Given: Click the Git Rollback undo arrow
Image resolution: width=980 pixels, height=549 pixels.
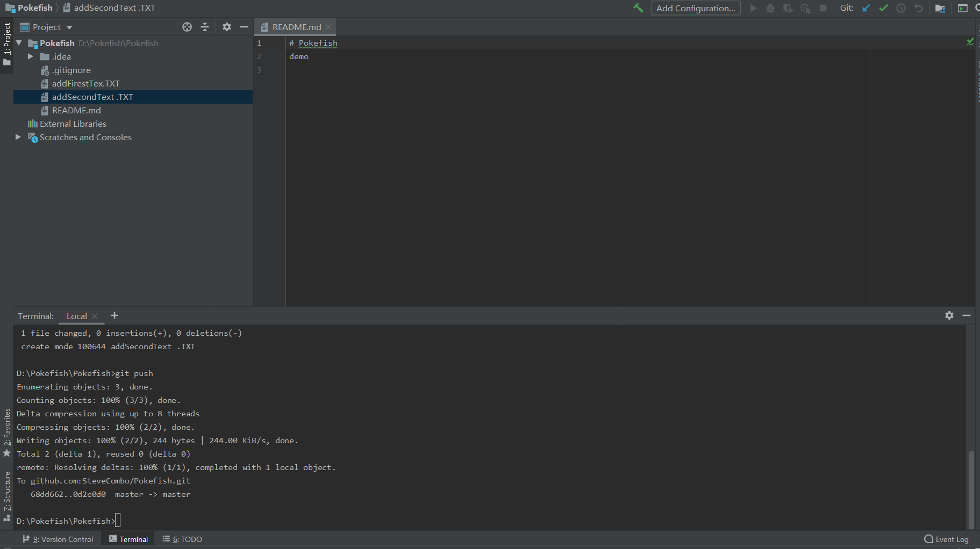Looking at the screenshot, I should 919,8.
